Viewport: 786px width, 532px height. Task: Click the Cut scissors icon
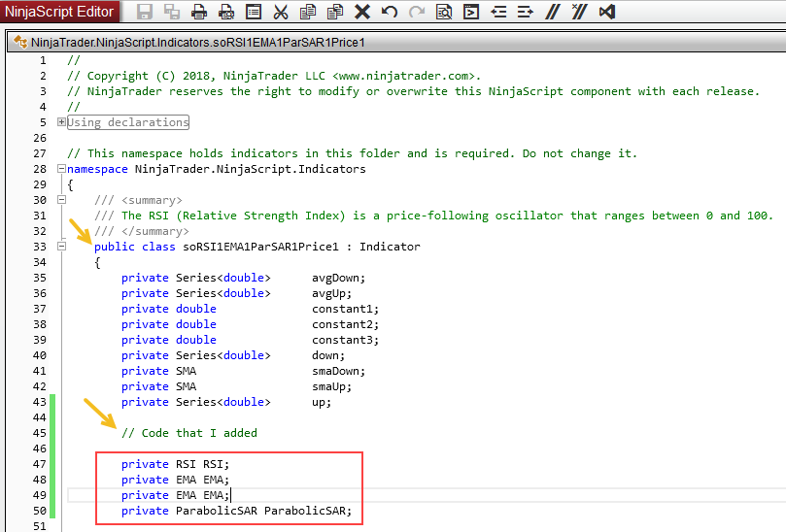(x=281, y=12)
